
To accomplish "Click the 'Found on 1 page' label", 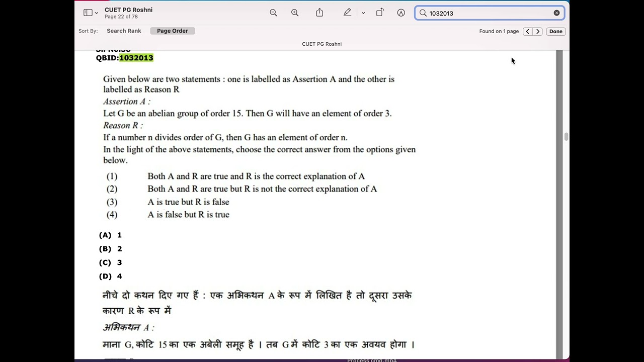I will [499, 31].
